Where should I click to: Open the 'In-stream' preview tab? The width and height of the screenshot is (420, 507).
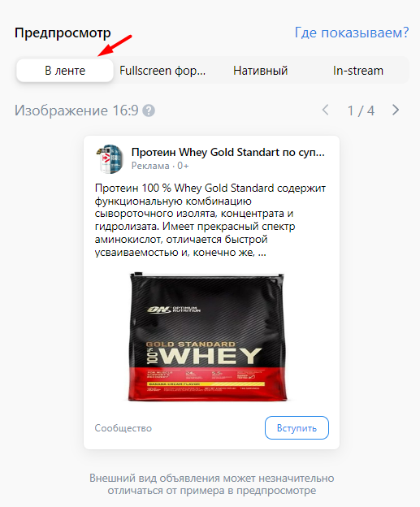tap(358, 71)
